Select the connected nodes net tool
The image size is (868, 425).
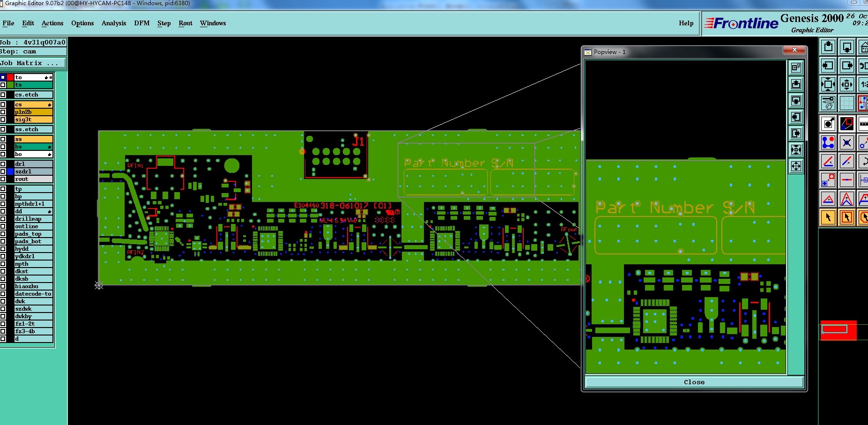[828, 142]
